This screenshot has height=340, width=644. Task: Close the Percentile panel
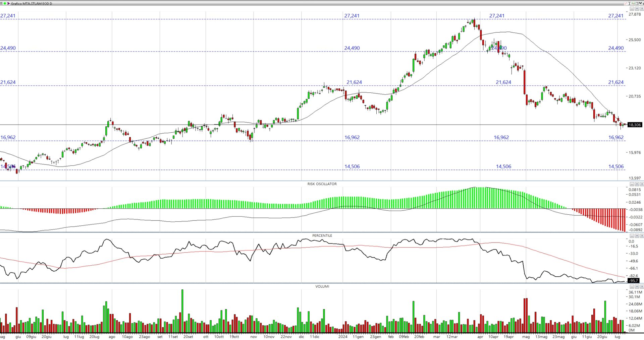click(x=642, y=236)
